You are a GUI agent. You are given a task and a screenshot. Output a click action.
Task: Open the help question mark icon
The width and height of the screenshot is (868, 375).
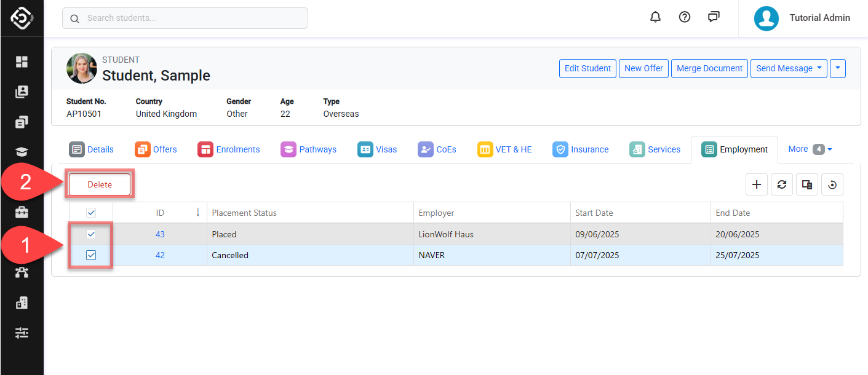coord(684,17)
